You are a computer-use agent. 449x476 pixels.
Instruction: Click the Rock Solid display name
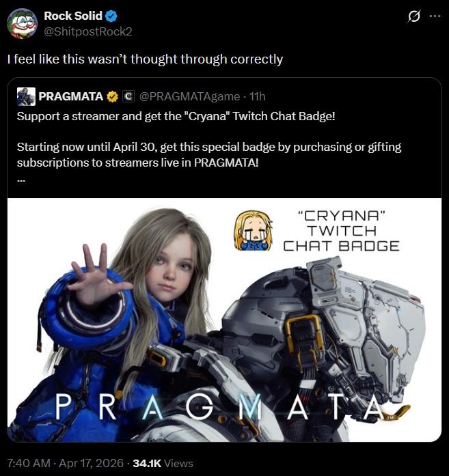pos(73,16)
